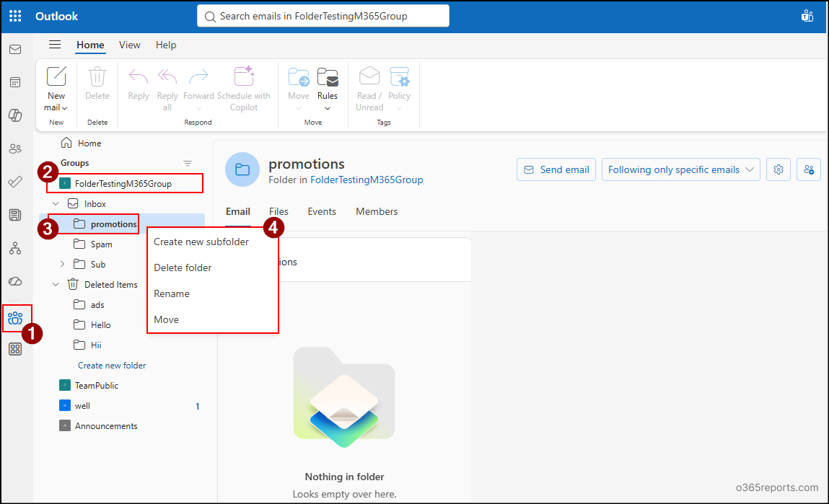Open the Policy dropdown chevron
829x504 pixels.
pos(399,108)
